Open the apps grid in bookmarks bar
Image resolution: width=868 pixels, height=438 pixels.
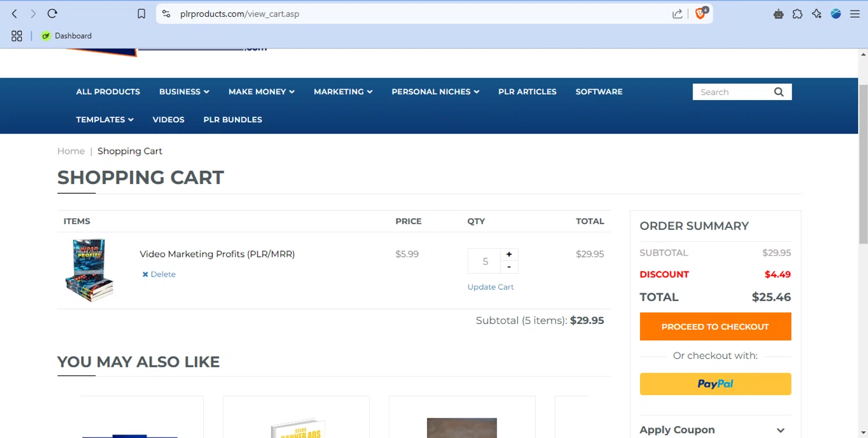[x=17, y=36]
